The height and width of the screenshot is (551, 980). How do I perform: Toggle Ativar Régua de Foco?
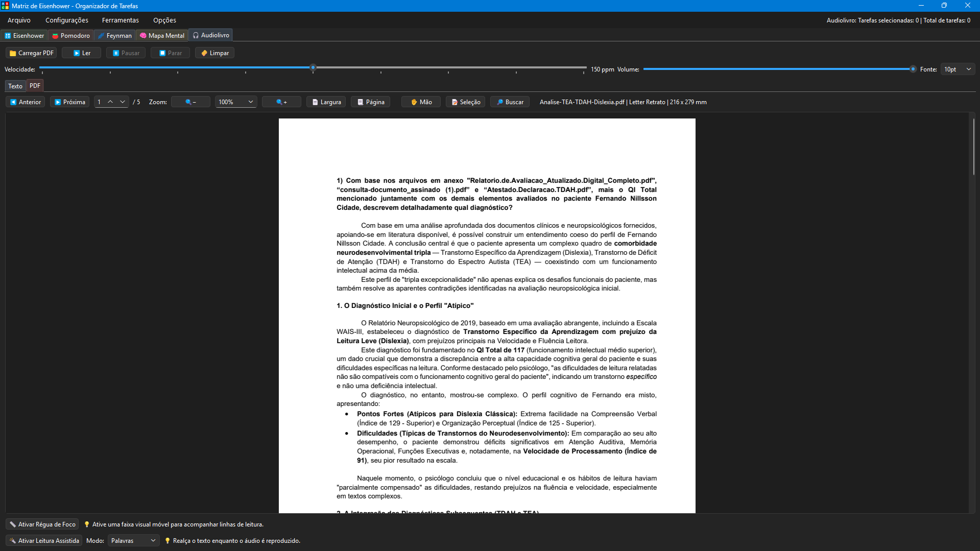point(42,524)
